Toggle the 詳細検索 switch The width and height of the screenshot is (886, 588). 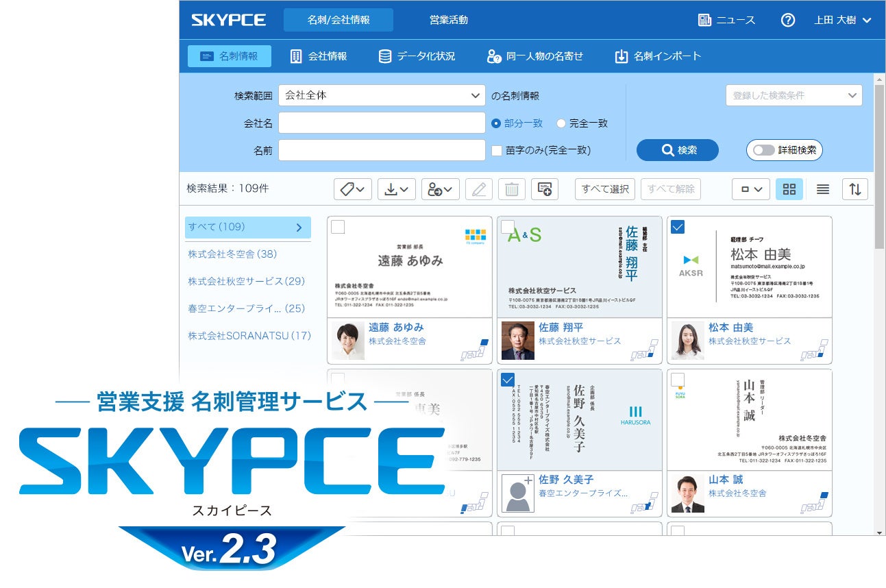763,150
